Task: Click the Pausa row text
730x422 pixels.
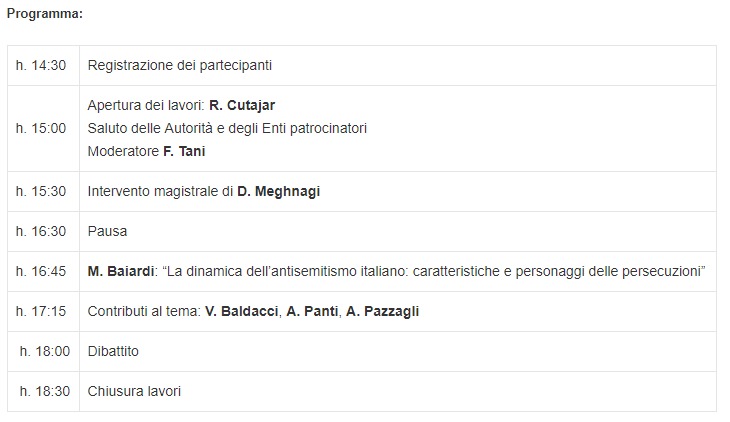Action: [x=107, y=231]
